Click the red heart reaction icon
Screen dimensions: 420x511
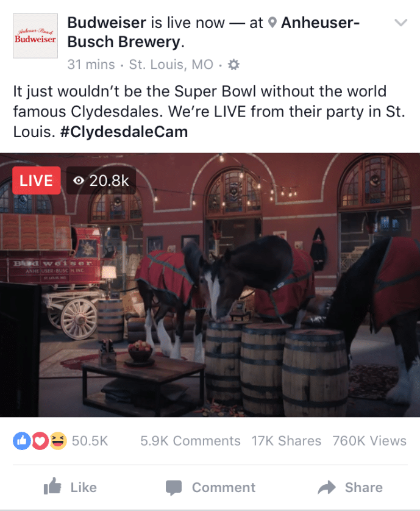[40, 441]
